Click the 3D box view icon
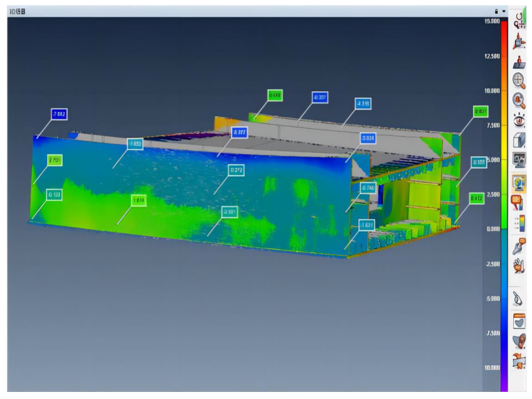The width and height of the screenshot is (532, 399). pos(519,140)
